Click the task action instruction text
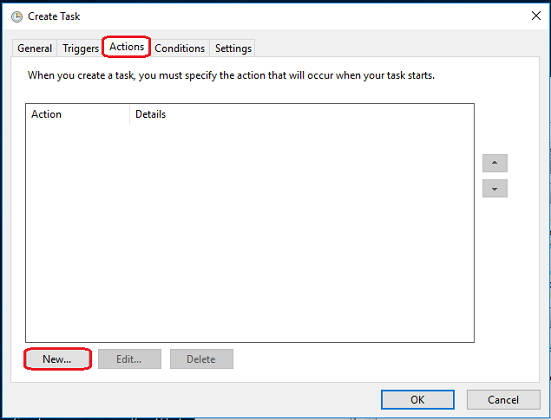Image resolution: width=551 pixels, height=420 pixels. pyautogui.click(x=231, y=76)
